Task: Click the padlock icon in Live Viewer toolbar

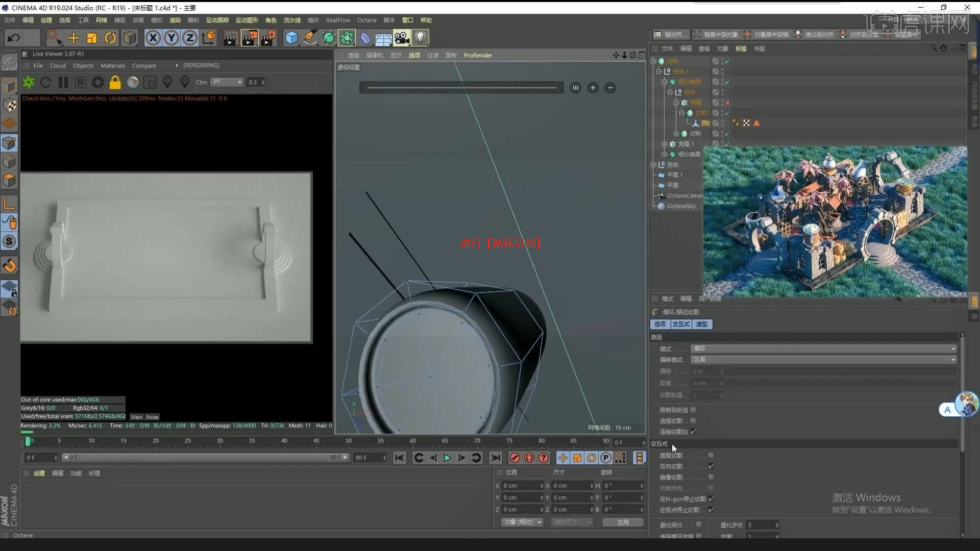Action: 115,82
